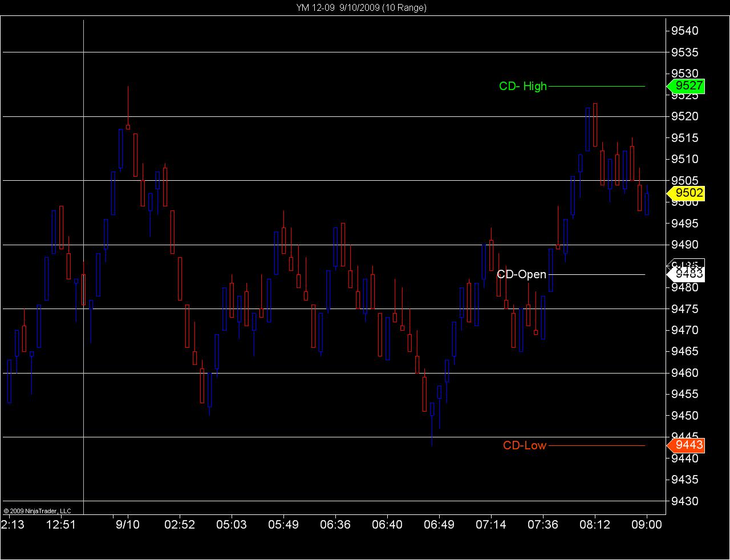Click the 9430 price axis label
The width and height of the screenshot is (730, 560).
click(685, 501)
